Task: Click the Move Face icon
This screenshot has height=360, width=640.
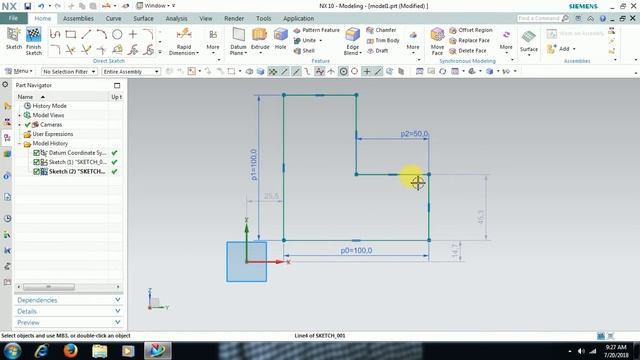Action: [437, 35]
